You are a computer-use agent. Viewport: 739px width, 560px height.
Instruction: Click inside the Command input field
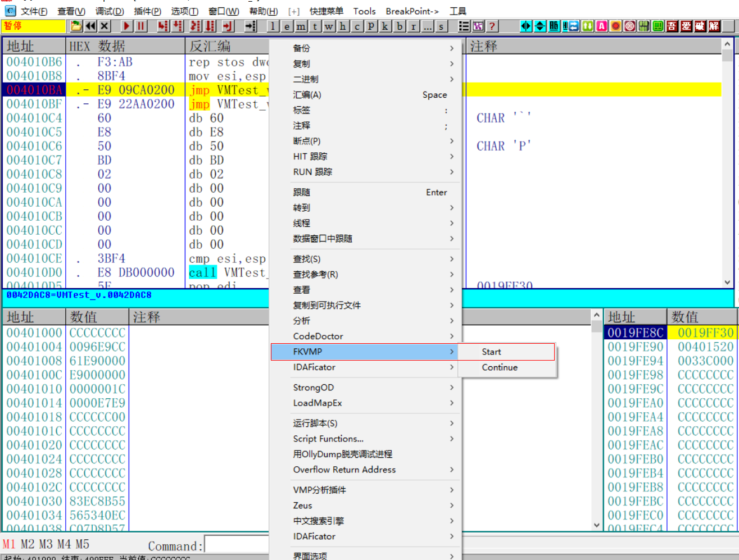click(x=236, y=544)
